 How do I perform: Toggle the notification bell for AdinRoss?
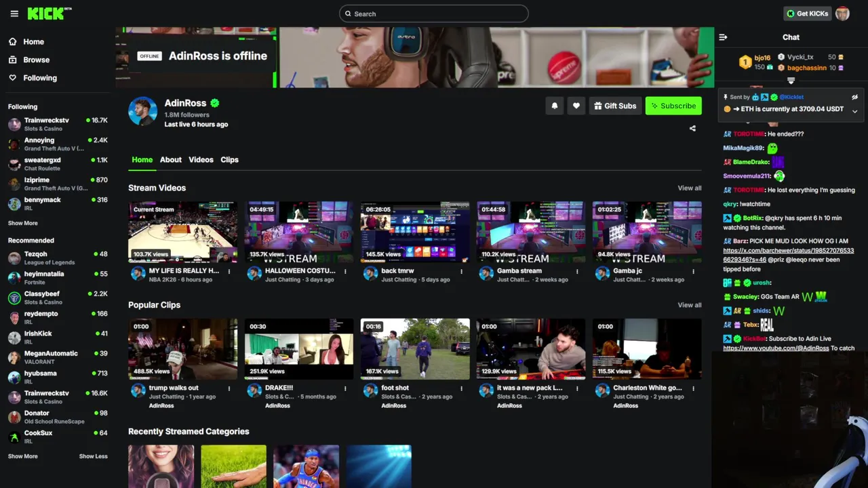555,106
